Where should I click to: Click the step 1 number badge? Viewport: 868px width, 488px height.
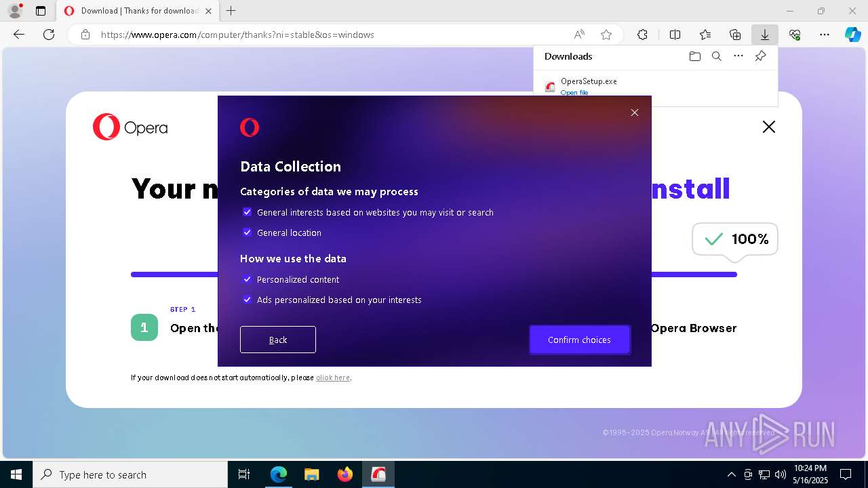click(x=144, y=327)
